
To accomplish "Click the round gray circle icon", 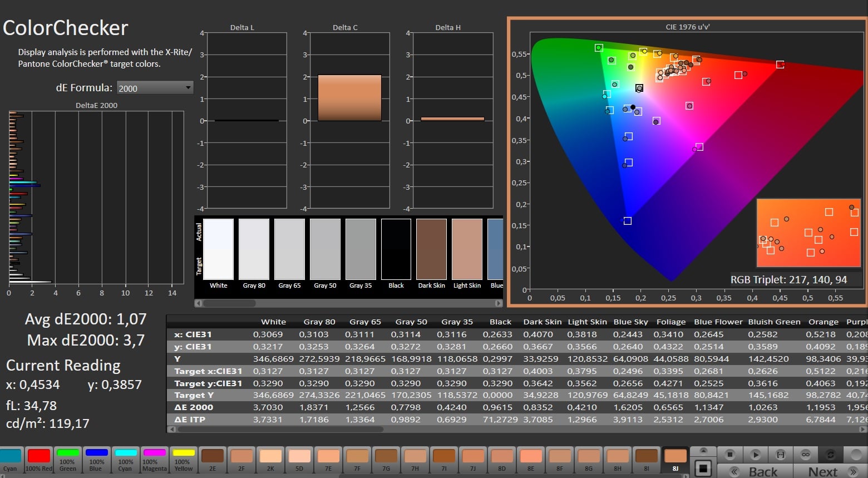I will click(x=855, y=455).
